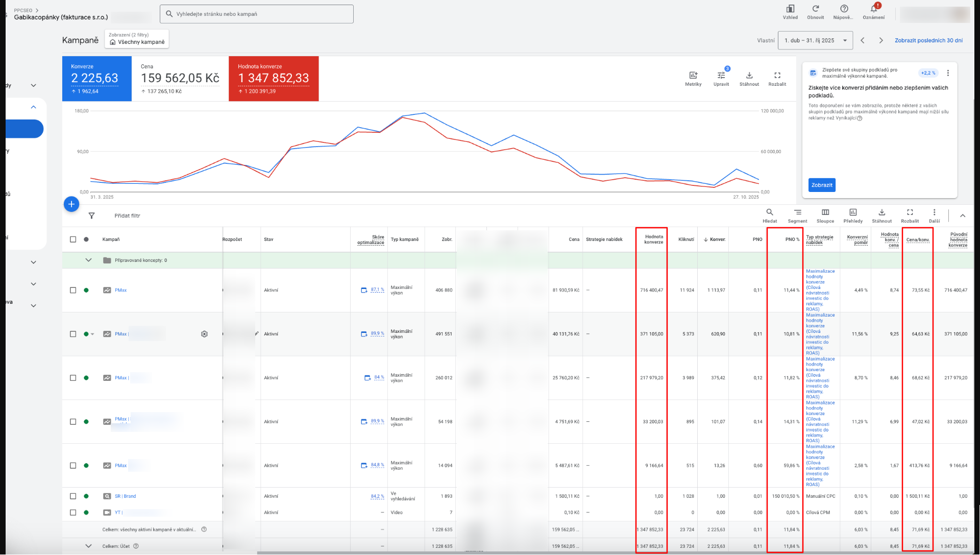Click the campaign search field
The height and width of the screenshot is (555, 980).
pos(256,14)
